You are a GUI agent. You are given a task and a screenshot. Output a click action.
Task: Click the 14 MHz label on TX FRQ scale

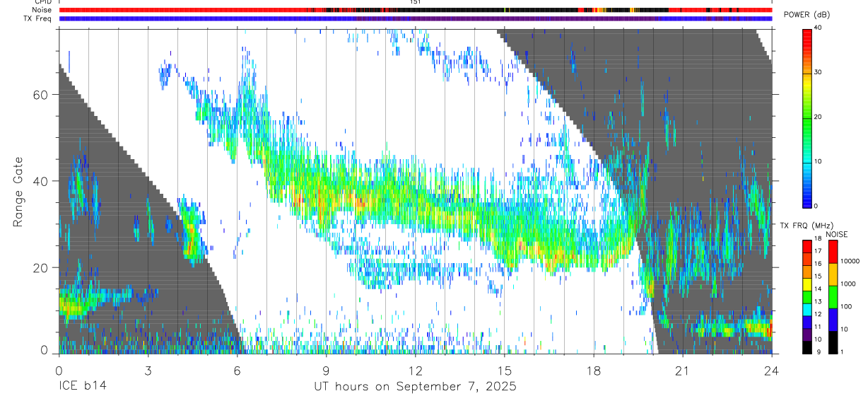[x=818, y=289]
